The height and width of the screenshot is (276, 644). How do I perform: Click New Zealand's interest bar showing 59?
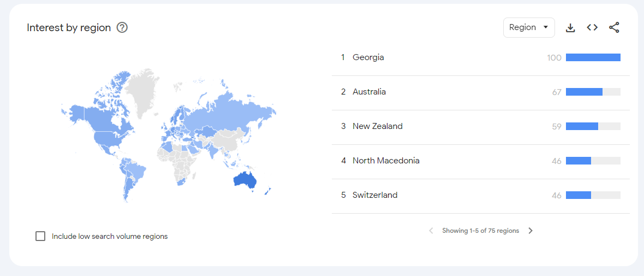582,126
